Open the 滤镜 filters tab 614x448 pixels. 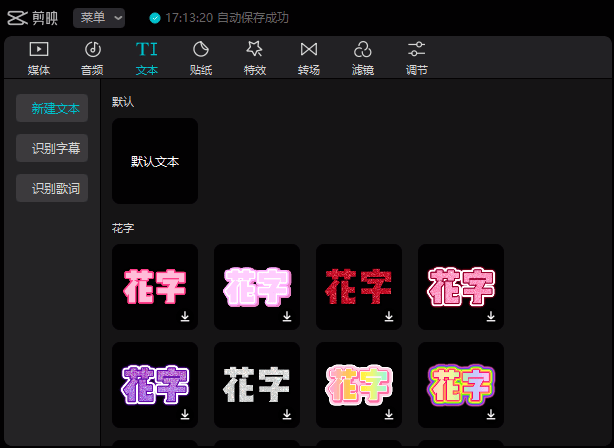pos(363,58)
